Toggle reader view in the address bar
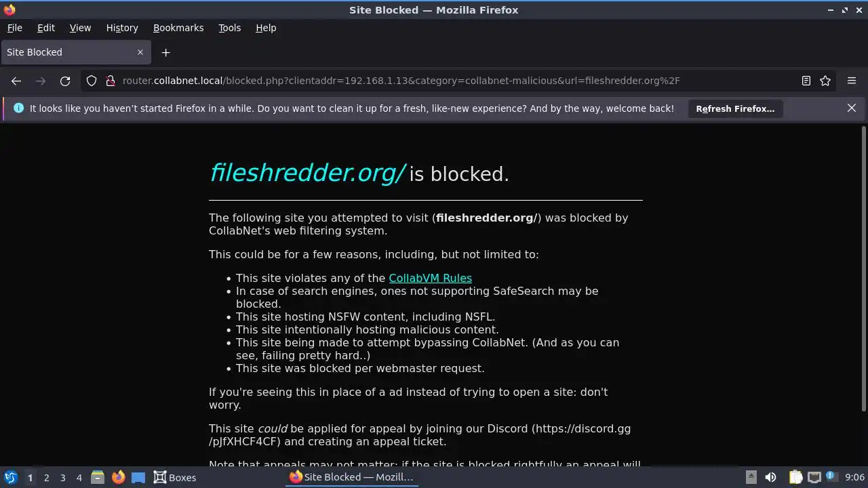 pyautogui.click(x=806, y=81)
